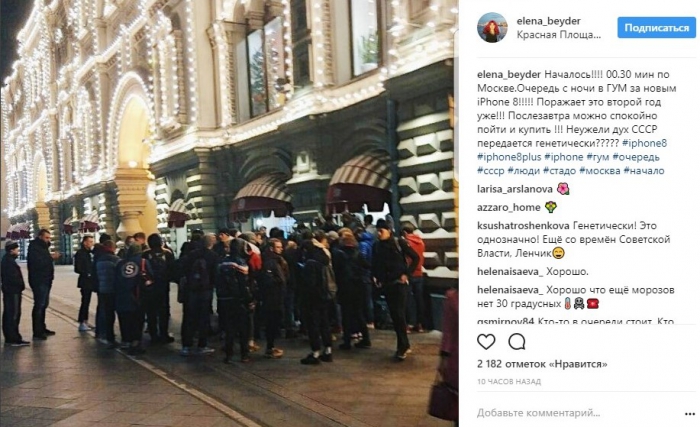700x427 pixels.
Task: Open the GUM queue photo
Action: 229,214
